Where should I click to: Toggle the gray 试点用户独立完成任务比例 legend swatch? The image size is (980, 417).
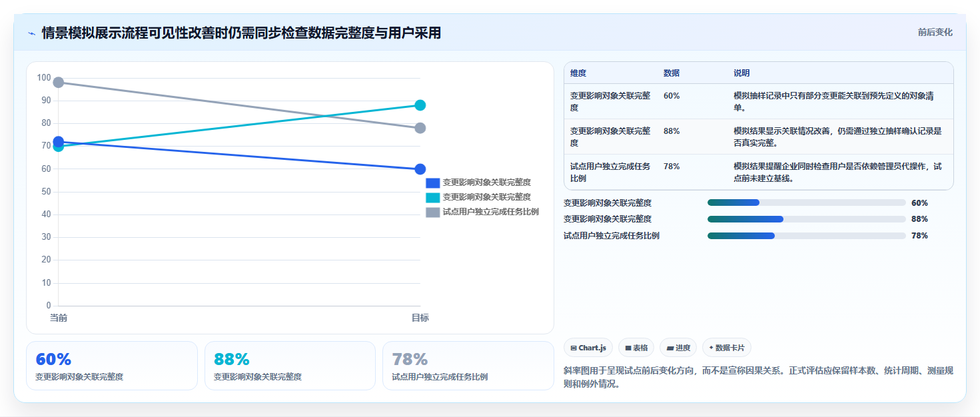[x=433, y=212]
